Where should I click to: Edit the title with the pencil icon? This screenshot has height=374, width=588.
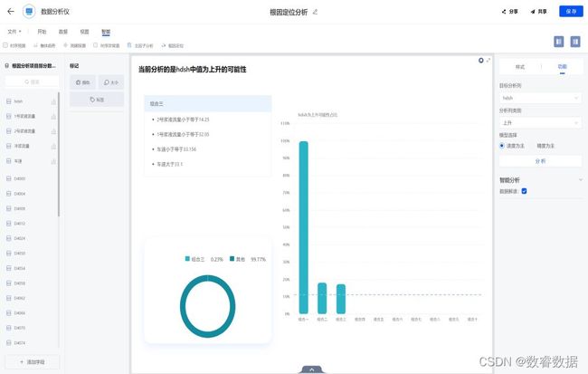315,12
